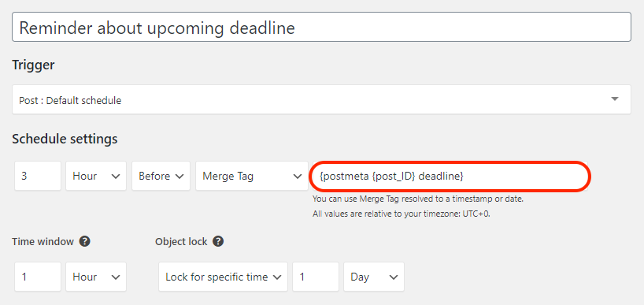The height and width of the screenshot is (305, 644).
Task: Click the Merge Tag timestamp hint text
Action: pyautogui.click(x=418, y=199)
